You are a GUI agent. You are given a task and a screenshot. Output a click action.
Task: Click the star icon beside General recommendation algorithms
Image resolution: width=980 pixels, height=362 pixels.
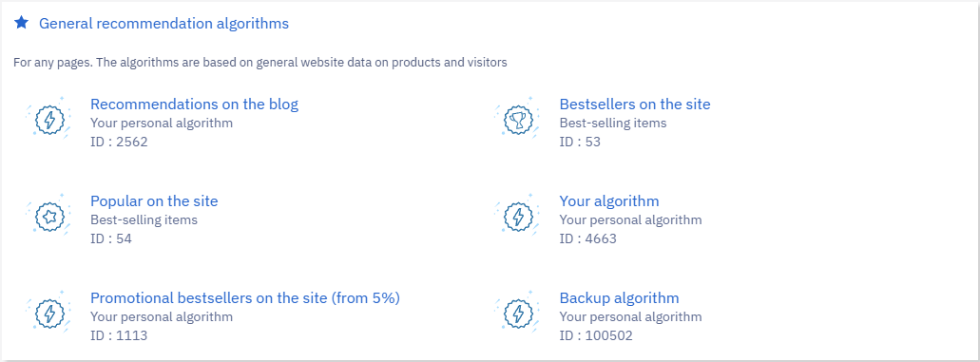(21, 23)
